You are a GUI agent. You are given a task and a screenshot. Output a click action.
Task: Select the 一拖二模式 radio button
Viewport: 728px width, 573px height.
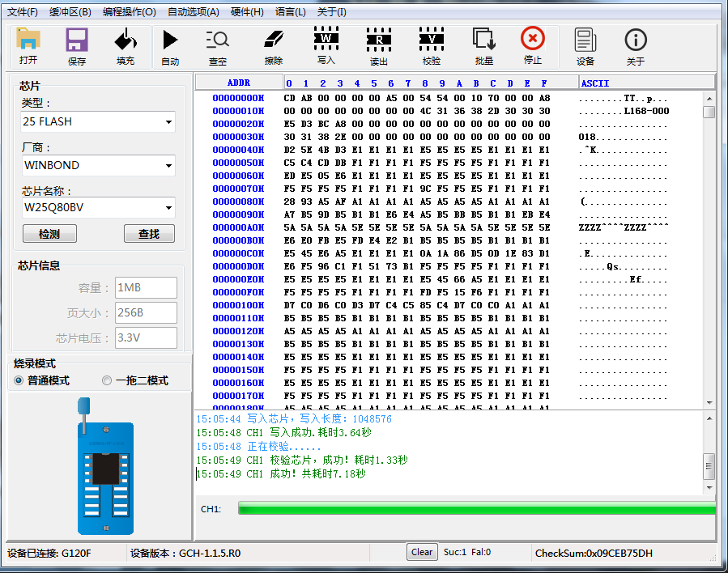coord(107,380)
